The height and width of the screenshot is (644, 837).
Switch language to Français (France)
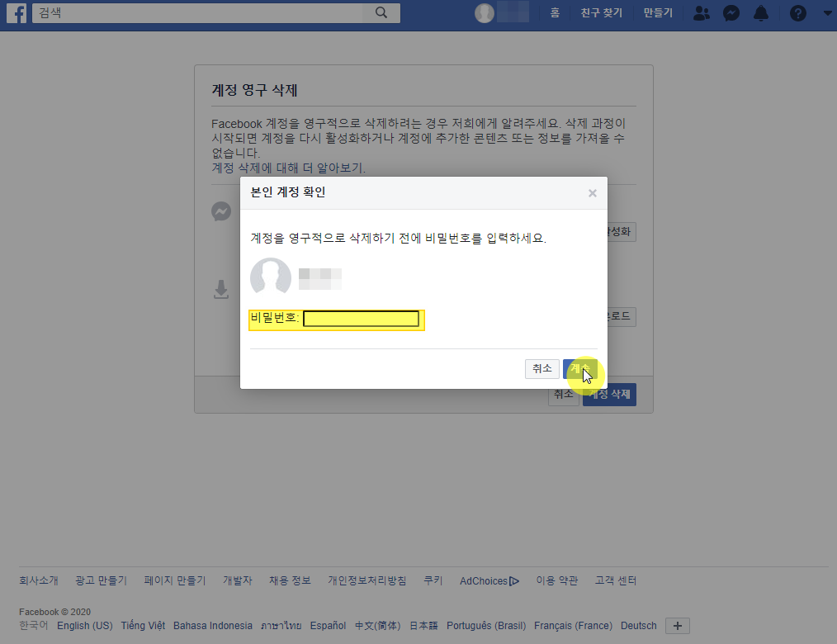point(574,626)
